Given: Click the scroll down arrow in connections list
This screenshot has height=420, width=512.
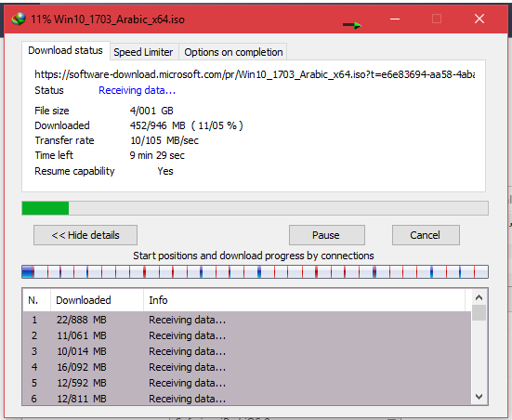Looking at the screenshot, I should point(479,397).
